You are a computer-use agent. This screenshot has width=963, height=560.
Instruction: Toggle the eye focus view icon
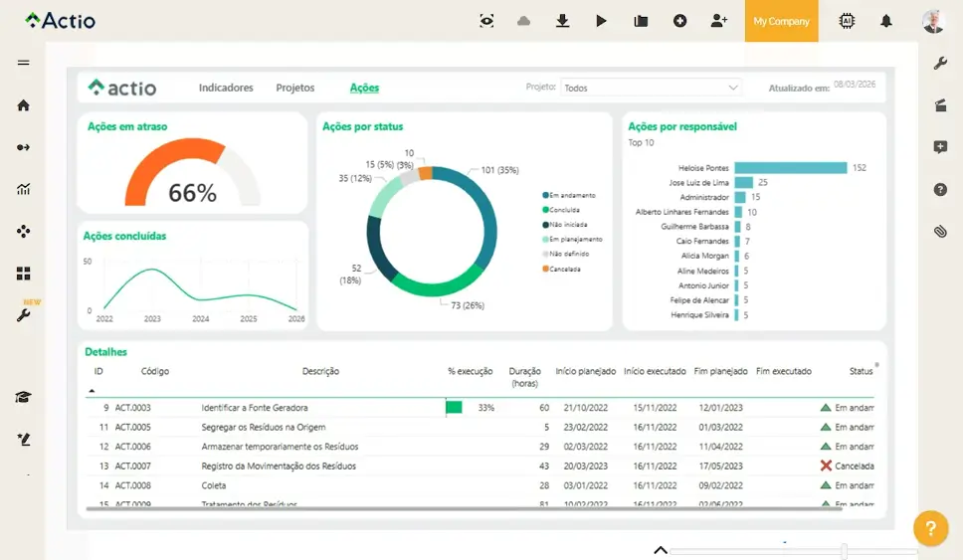pos(486,21)
